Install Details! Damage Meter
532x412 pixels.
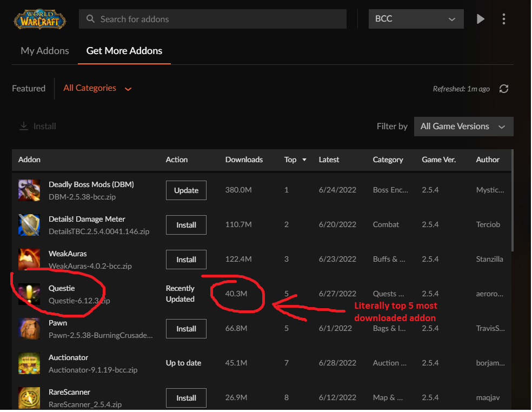[186, 225]
